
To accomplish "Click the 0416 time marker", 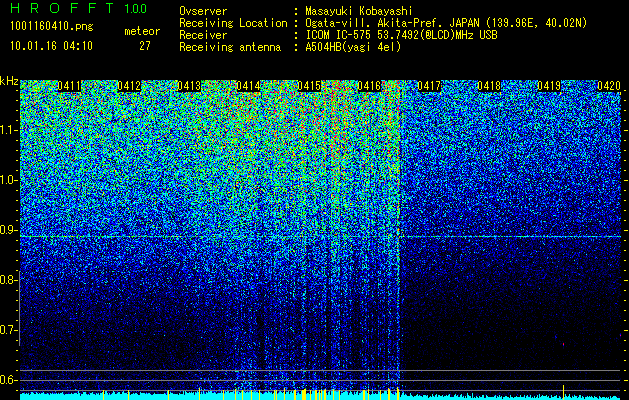I will 369,86.
